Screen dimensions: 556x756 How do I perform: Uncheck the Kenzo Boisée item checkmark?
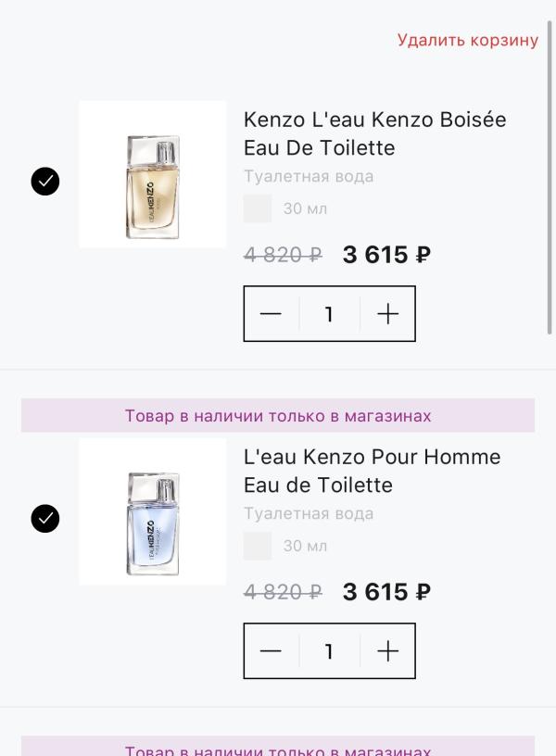point(45,182)
